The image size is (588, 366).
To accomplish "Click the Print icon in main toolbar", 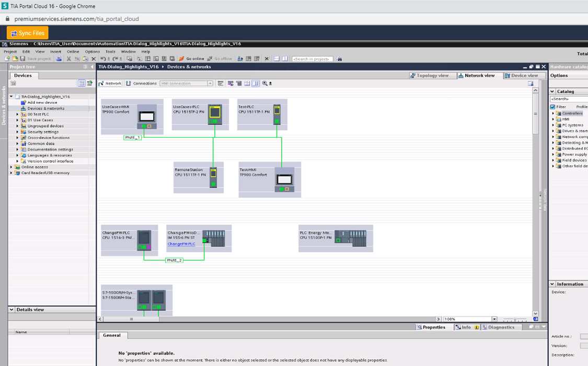I will pyautogui.click(x=59, y=59).
